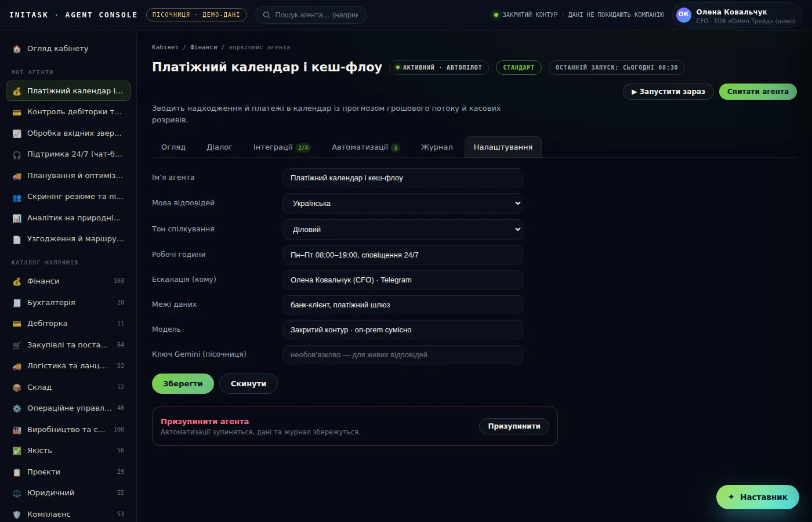Select the gear icon for Операційне управління

click(17, 408)
